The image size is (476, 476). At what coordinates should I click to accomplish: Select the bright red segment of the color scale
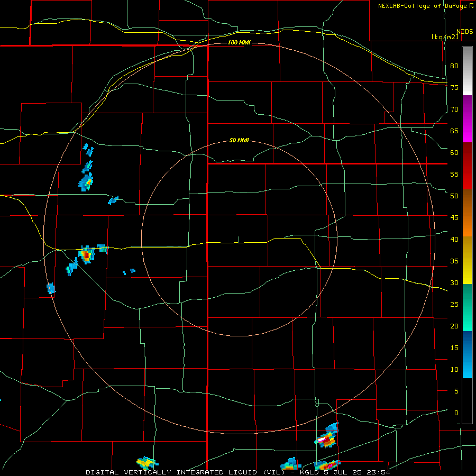coord(467,166)
